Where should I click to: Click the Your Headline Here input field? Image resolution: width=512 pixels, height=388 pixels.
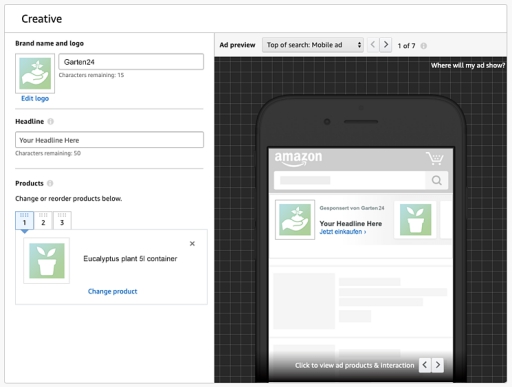[109, 140]
